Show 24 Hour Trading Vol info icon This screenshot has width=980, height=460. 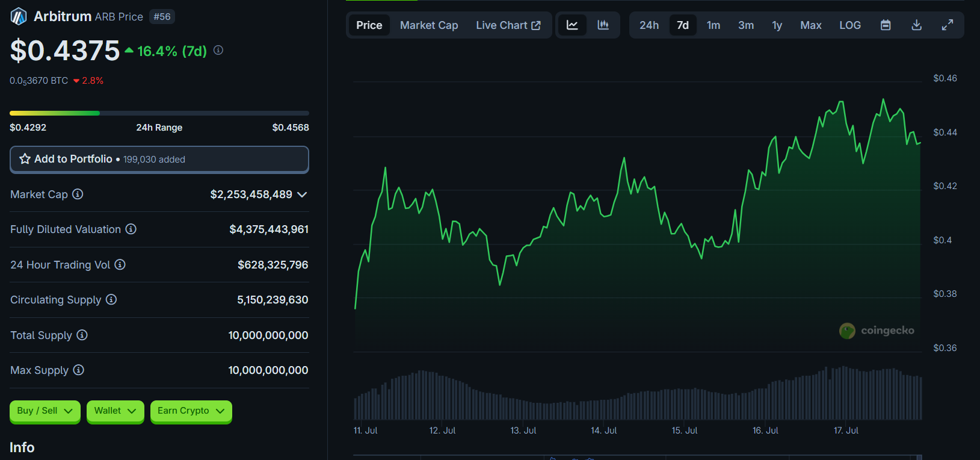click(x=120, y=264)
